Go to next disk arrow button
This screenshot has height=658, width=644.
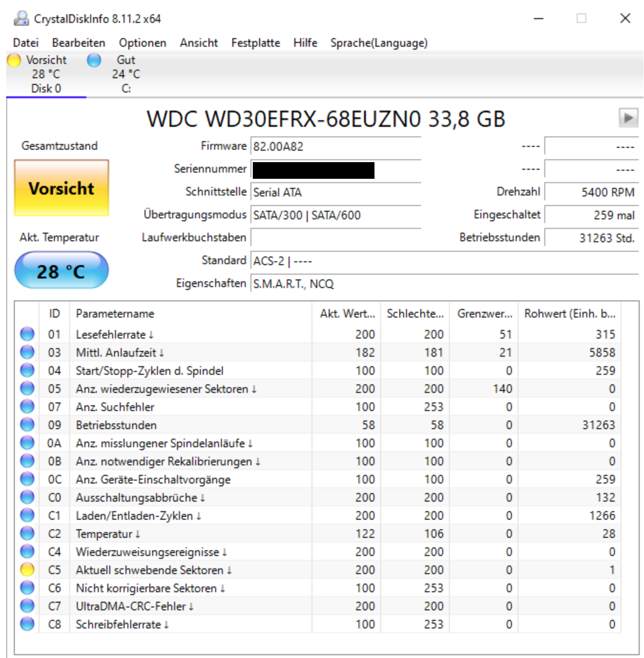pos(628,118)
